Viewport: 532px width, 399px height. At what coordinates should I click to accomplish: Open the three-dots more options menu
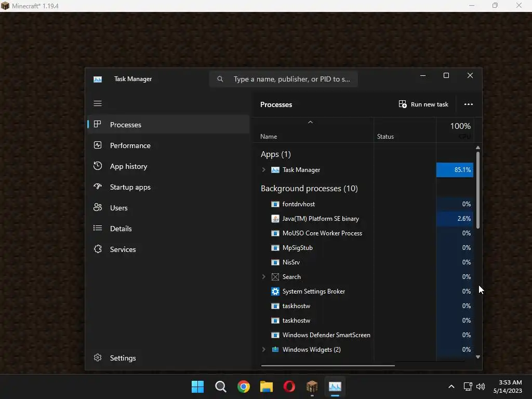tap(469, 104)
